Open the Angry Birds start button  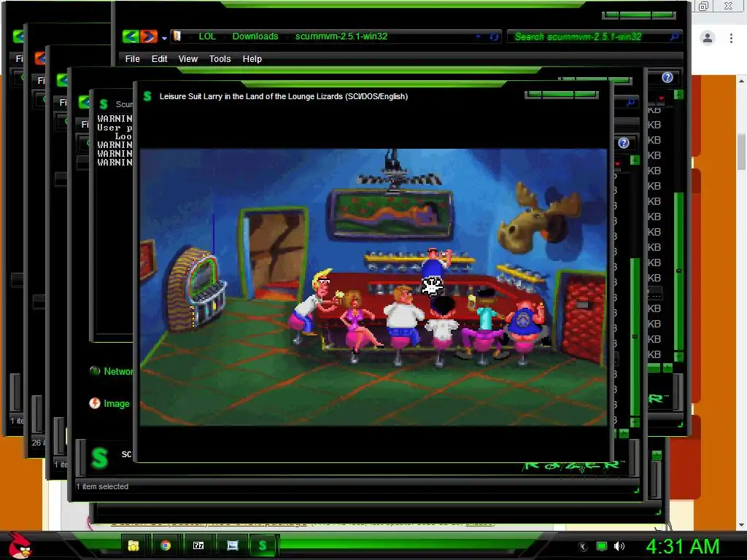tap(20, 545)
